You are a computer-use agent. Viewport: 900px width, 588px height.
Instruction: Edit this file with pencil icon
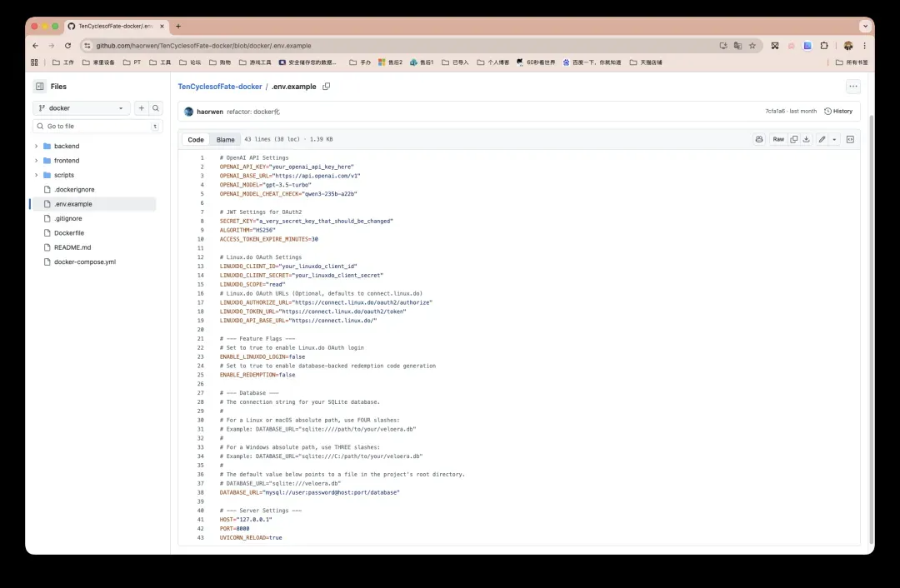[x=822, y=139]
